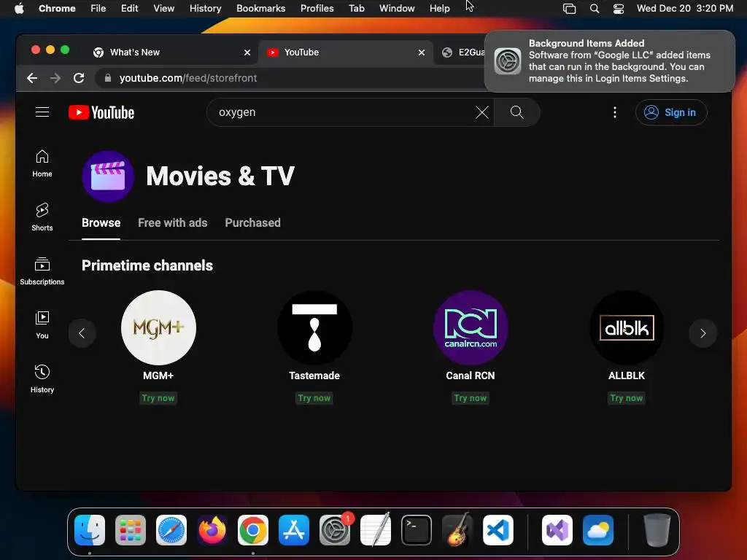This screenshot has height=560, width=747.
Task: Open the Profiles menu
Action: (317, 9)
